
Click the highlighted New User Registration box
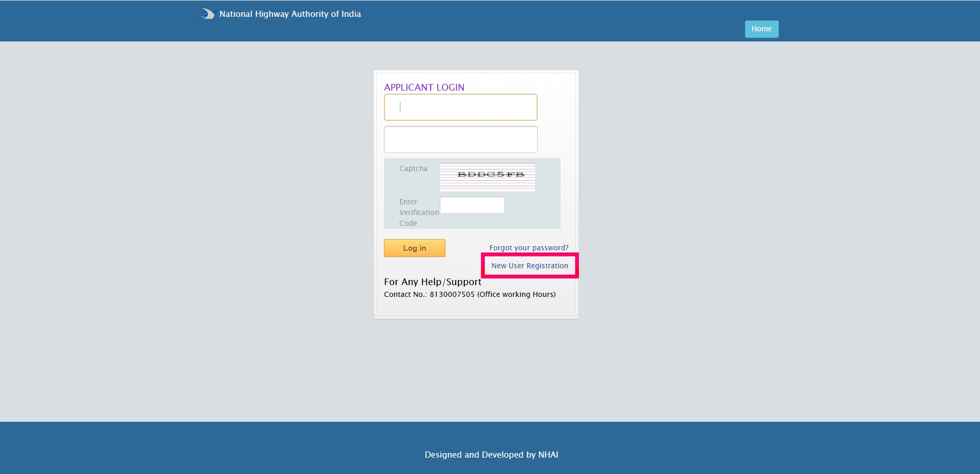(x=529, y=265)
